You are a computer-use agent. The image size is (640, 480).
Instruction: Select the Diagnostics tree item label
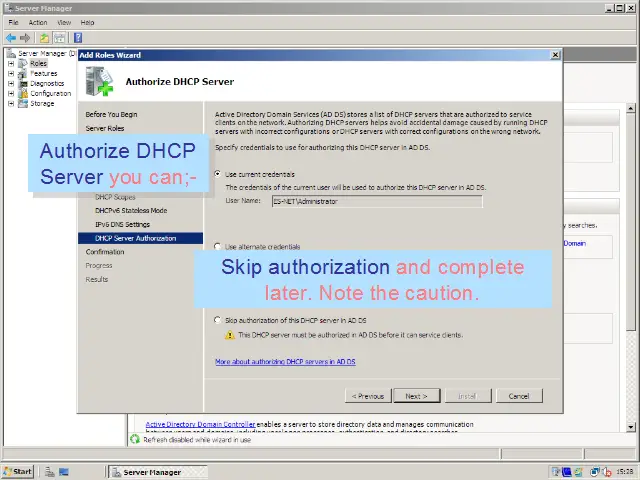coord(47,83)
